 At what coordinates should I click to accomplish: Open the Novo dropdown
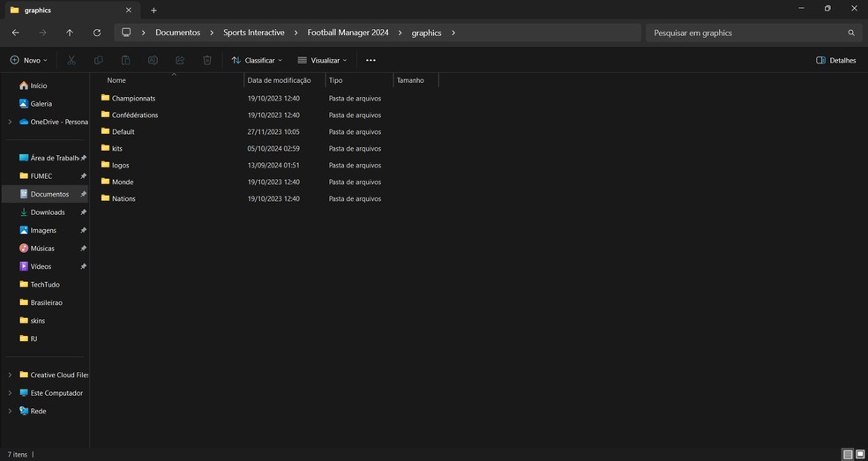click(x=28, y=60)
